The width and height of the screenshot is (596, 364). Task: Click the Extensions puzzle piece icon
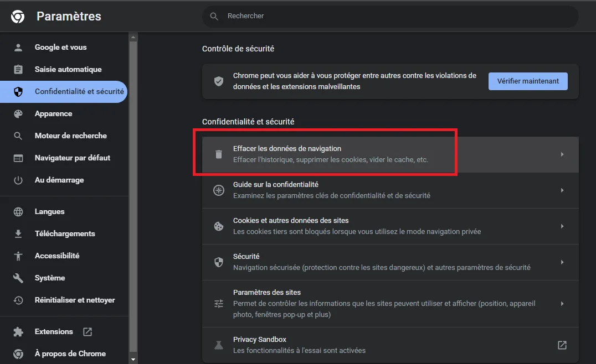[x=18, y=332]
